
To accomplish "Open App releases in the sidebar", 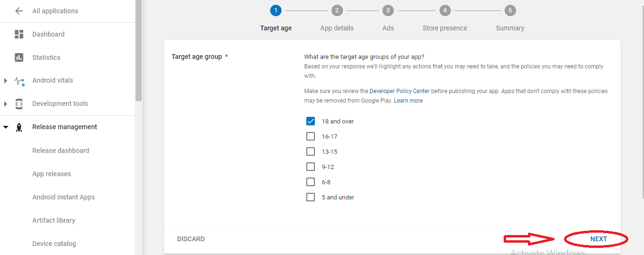I will click(x=51, y=174).
